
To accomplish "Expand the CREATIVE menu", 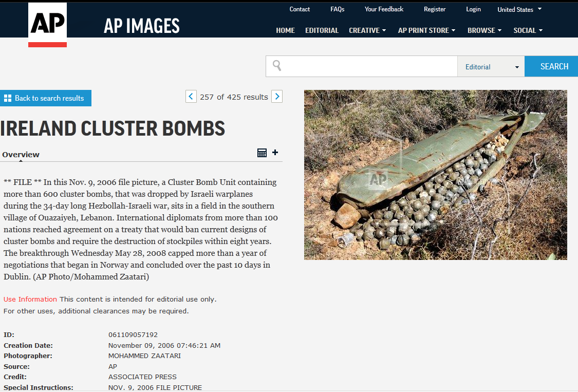I will coord(367,30).
